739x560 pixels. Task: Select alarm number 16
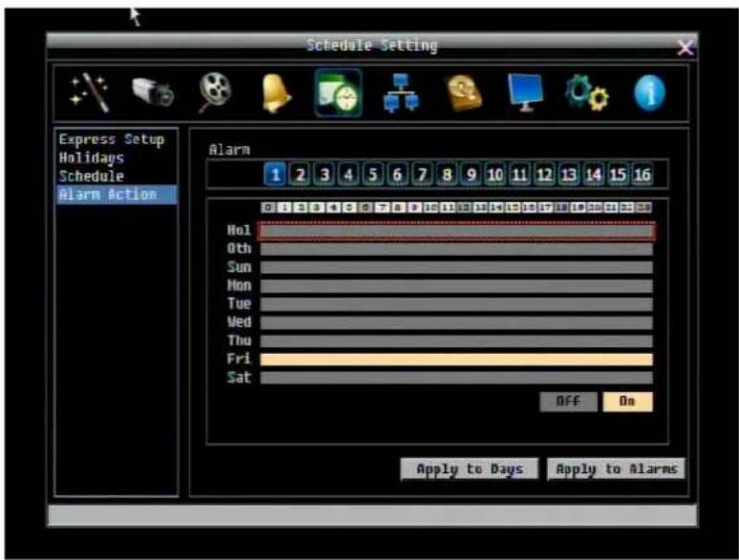pos(643,175)
